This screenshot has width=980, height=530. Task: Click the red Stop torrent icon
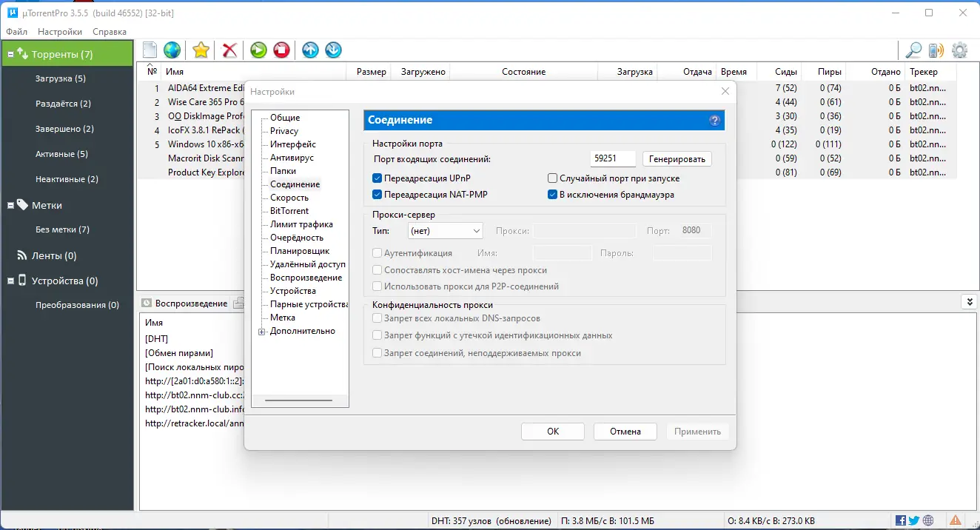(x=281, y=50)
